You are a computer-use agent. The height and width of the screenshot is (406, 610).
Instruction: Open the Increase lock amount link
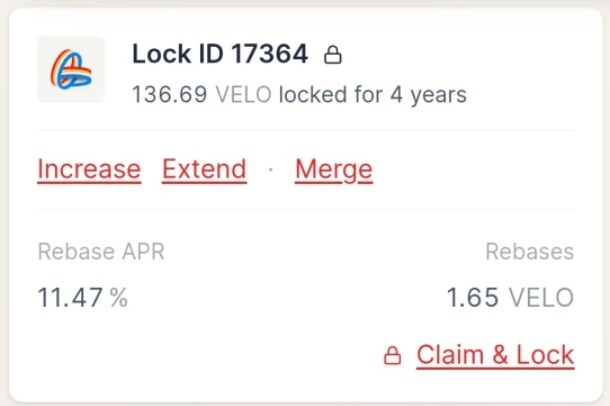[x=89, y=170]
